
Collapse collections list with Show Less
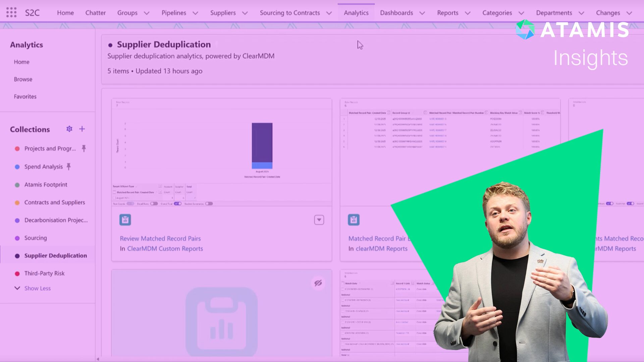(x=37, y=288)
